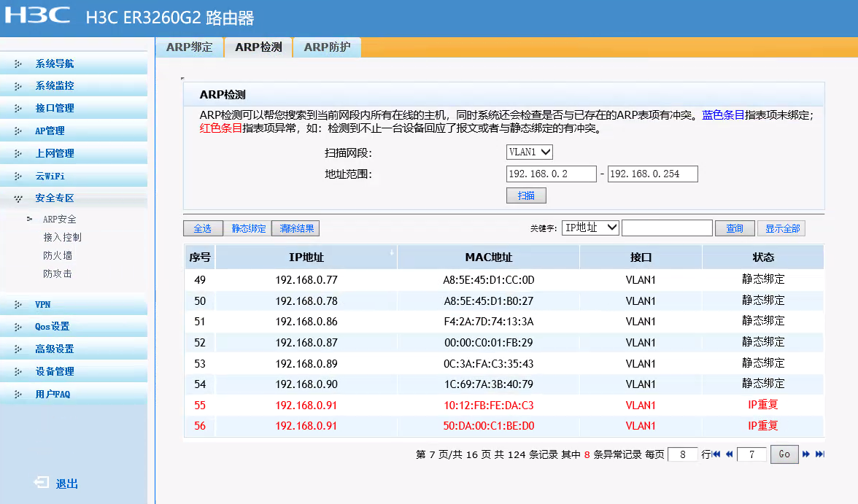Click the 显示全部 button

point(782,228)
